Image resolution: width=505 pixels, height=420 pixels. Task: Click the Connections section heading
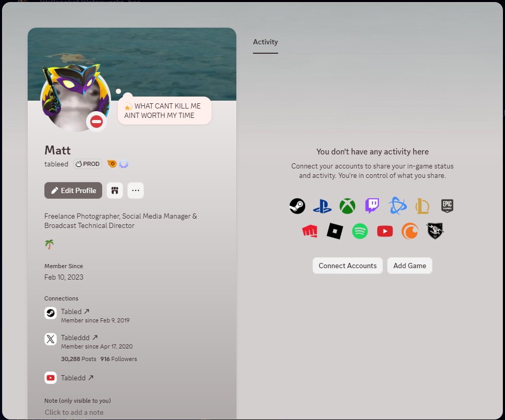(61, 298)
